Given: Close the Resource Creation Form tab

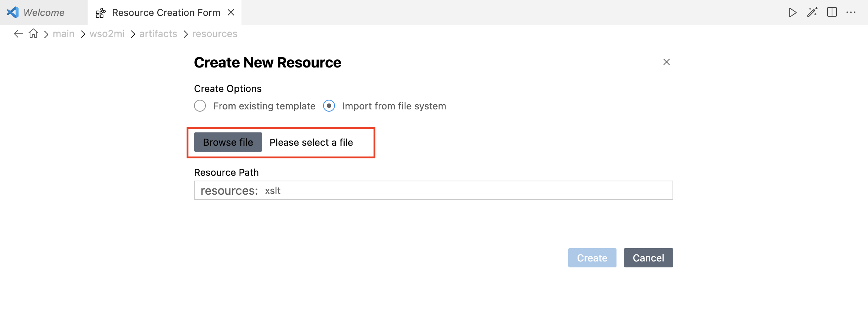Looking at the screenshot, I should (x=231, y=13).
